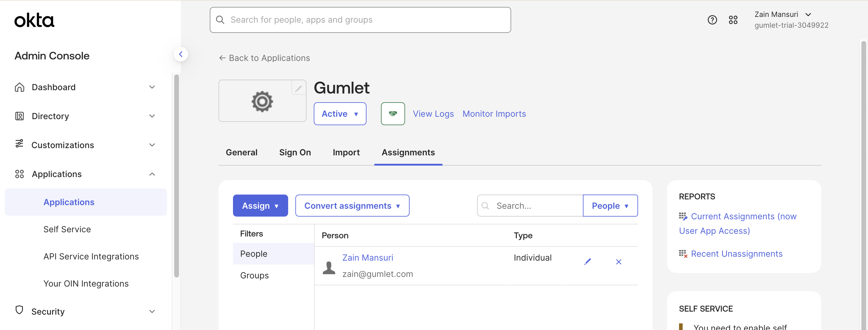Click the View Logs link
The height and width of the screenshot is (330, 868).
tap(433, 114)
